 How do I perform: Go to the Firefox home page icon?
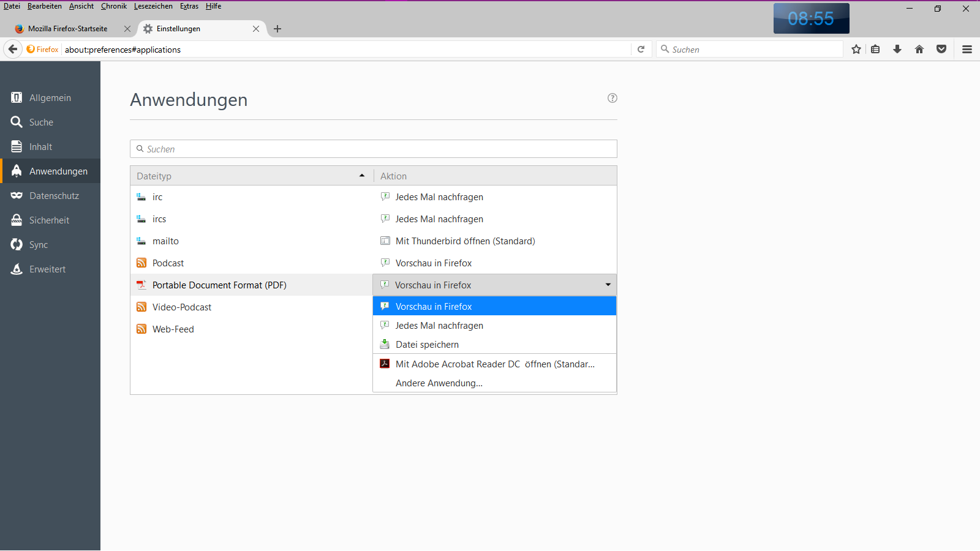click(x=919, y=50)
